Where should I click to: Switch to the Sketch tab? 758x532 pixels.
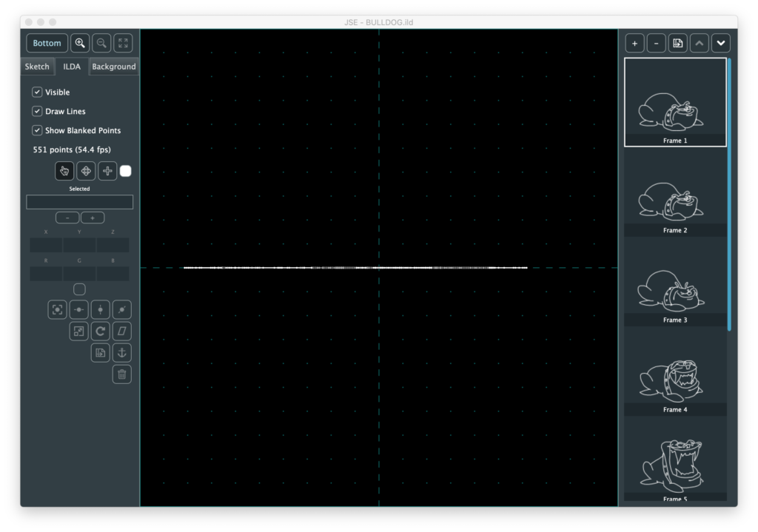pos(37,67)
